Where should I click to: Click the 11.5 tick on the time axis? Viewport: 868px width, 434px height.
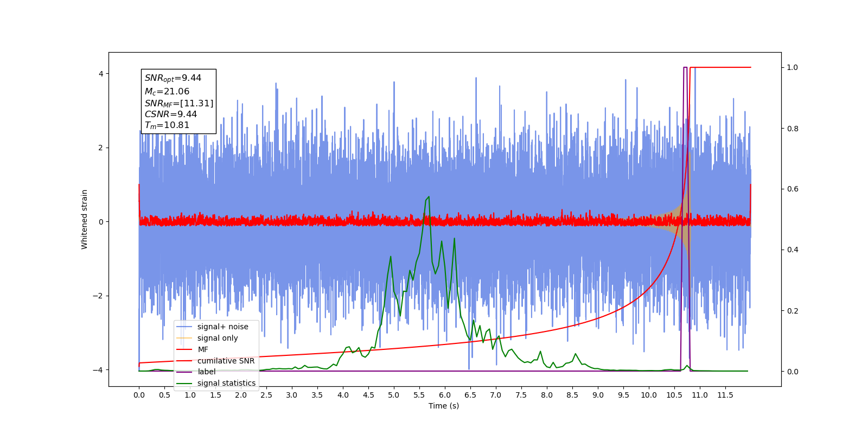(x=725, y=395)
